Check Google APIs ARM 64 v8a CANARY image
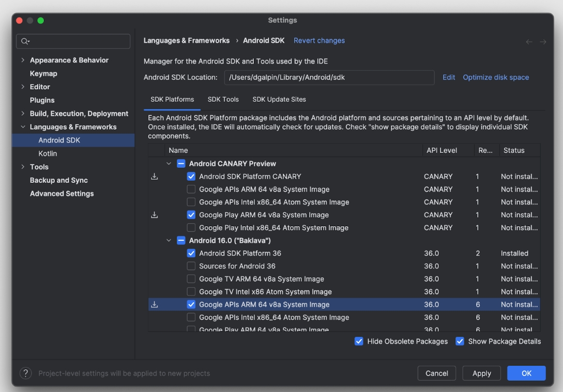Image resolution: width=563 pixels, height=392 pixels. [x=191, y=190]
